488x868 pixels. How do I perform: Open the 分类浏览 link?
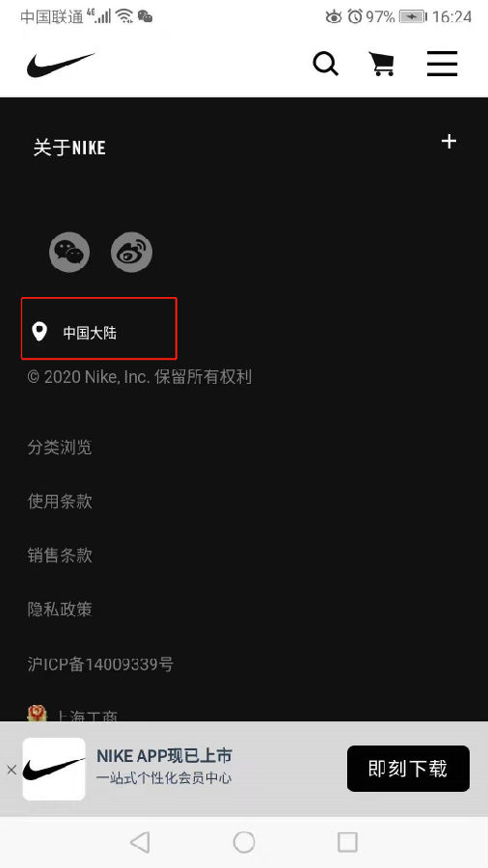tap(60, 448)
